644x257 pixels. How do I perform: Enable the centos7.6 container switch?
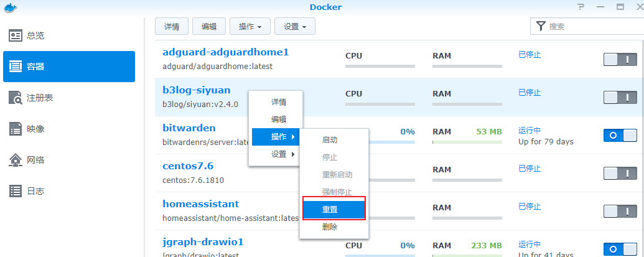click(620, 174)
